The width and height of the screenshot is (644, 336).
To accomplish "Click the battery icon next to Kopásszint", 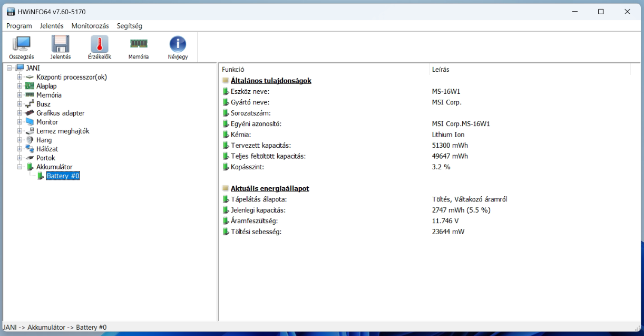I will (226, 167).
